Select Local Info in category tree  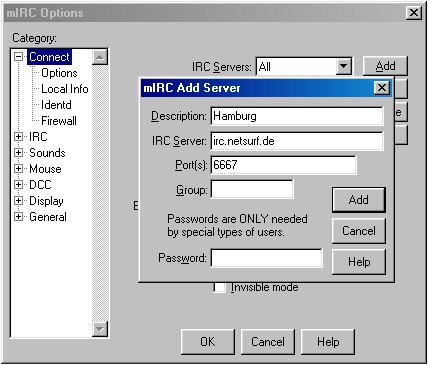[x=65, y=89]
